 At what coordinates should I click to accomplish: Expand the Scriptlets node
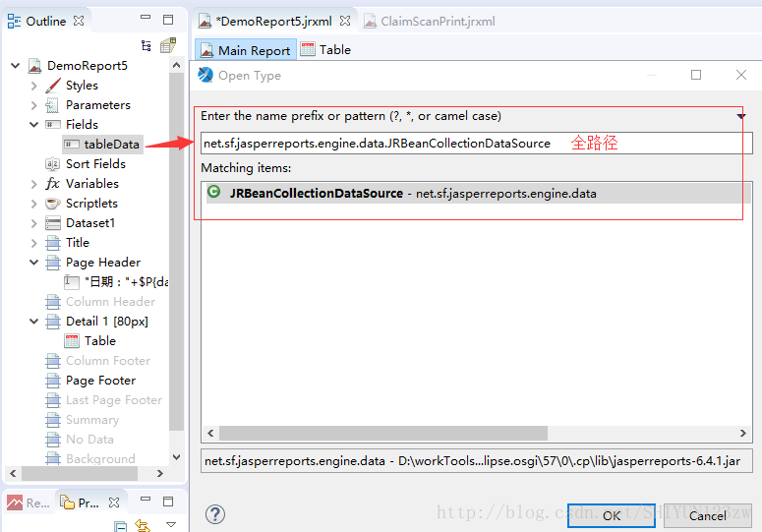33,204
